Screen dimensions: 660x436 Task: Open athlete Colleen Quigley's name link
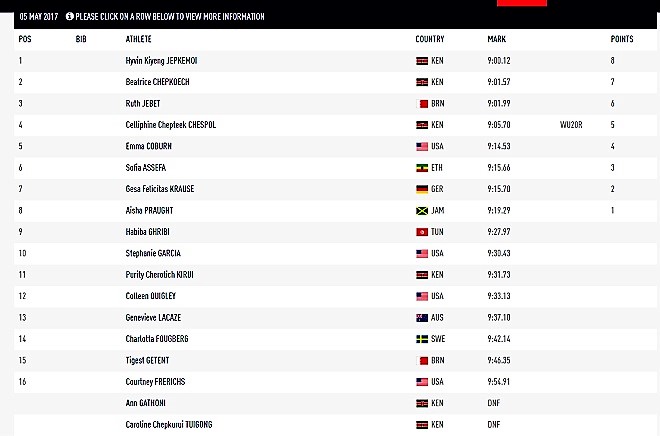[151, 296]
